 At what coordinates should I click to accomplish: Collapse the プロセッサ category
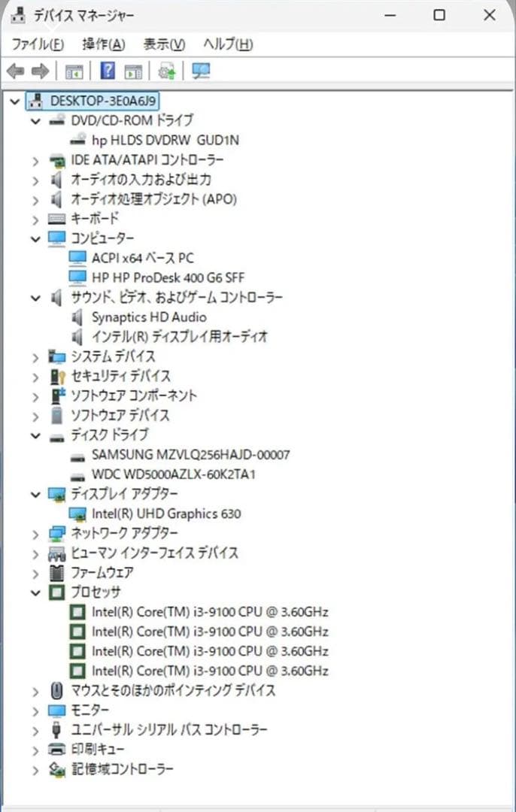point(35,592)
